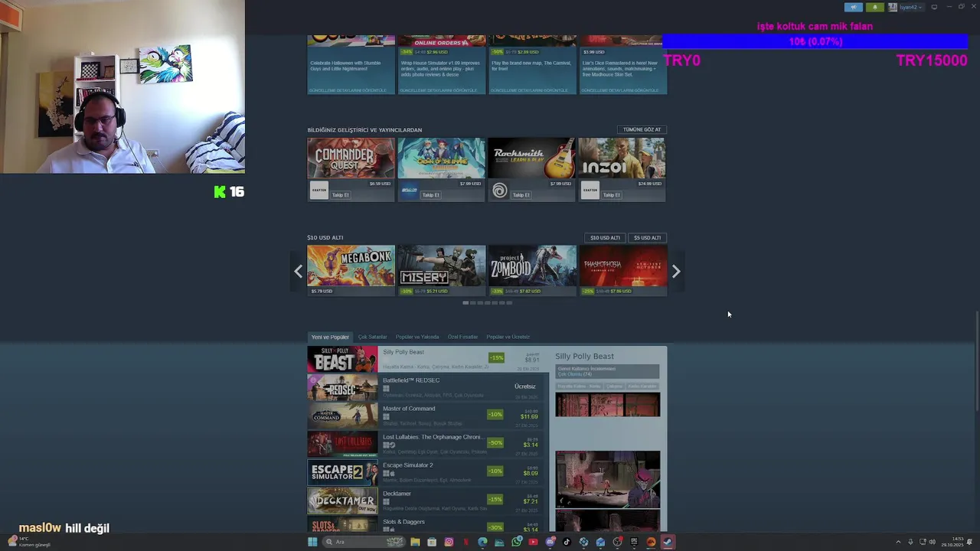Open File Explorer from the taskbar

coord(415,542)
